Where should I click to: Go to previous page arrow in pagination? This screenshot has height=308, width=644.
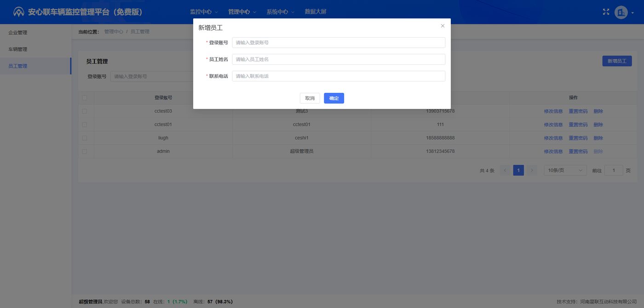[x=505, y=171]
